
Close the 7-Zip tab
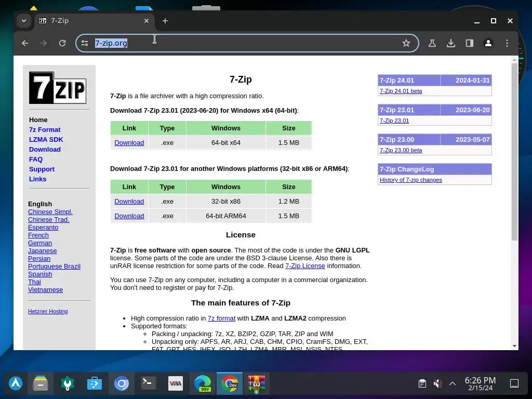147,21
